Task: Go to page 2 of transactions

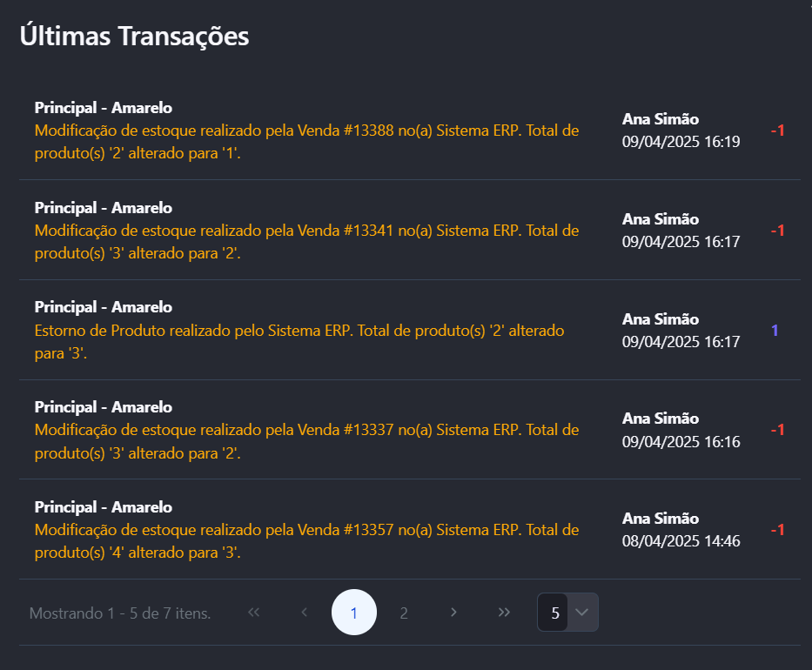Action: 404,613
